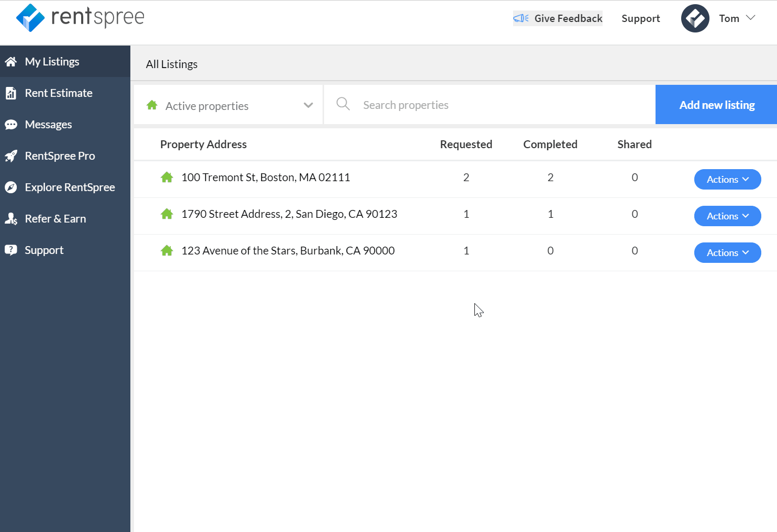777x532 pixels.
Task: Open listing 100 Tremont St, Boston
Action: pos(265,178)
